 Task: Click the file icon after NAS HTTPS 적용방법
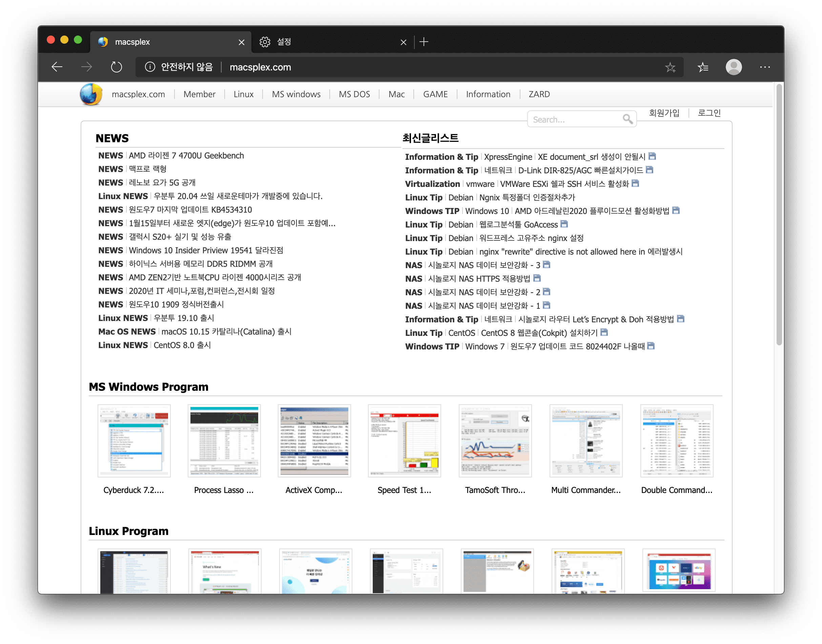tap(537, 278)
